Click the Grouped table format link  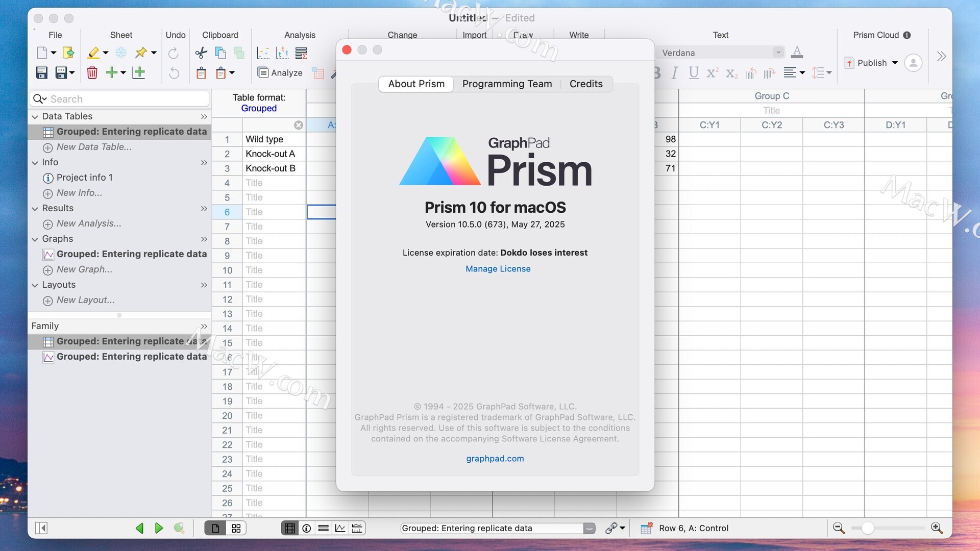tap(259, 108)
